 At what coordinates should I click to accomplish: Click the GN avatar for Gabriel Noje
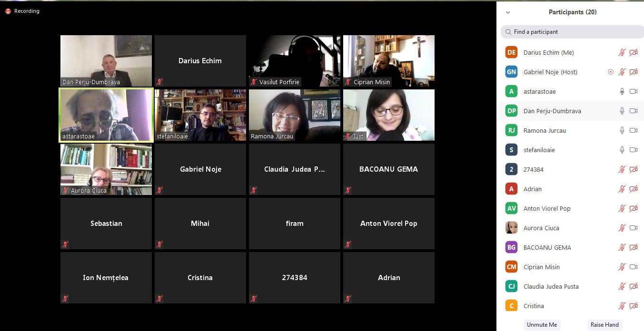tap(511, 72)
